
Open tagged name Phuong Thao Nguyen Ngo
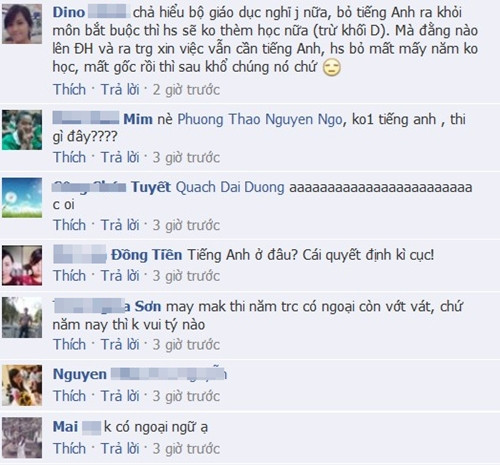(x=260, y=119)
